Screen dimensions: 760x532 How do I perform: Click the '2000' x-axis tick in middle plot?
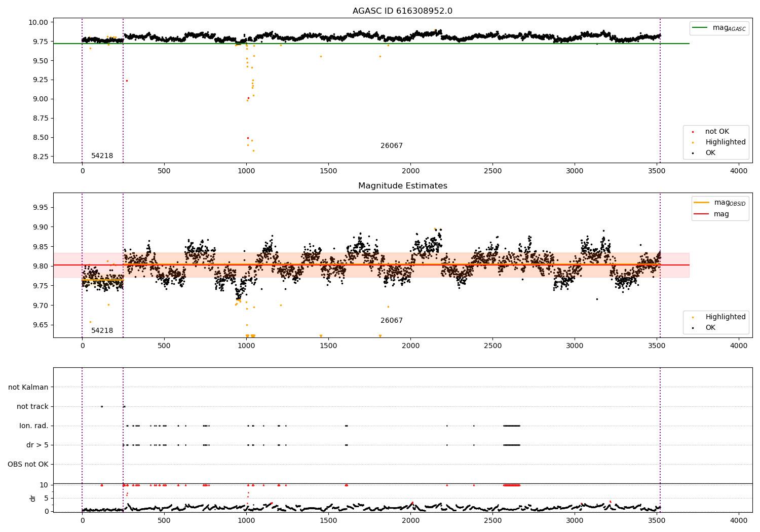click(410, 346)
